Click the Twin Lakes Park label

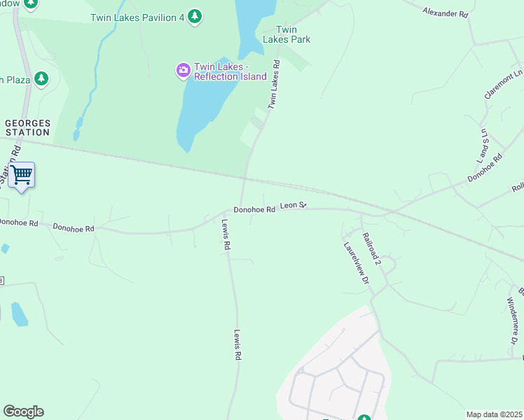point(287,34)
